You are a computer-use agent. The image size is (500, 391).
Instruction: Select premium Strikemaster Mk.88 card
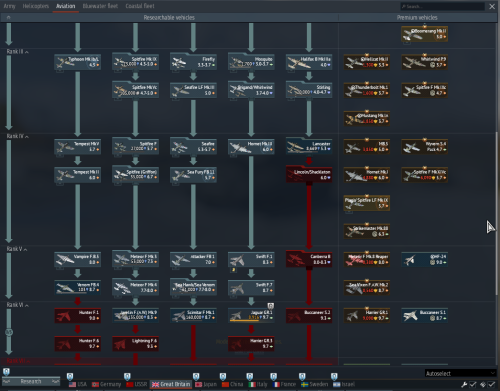[367, 231]
